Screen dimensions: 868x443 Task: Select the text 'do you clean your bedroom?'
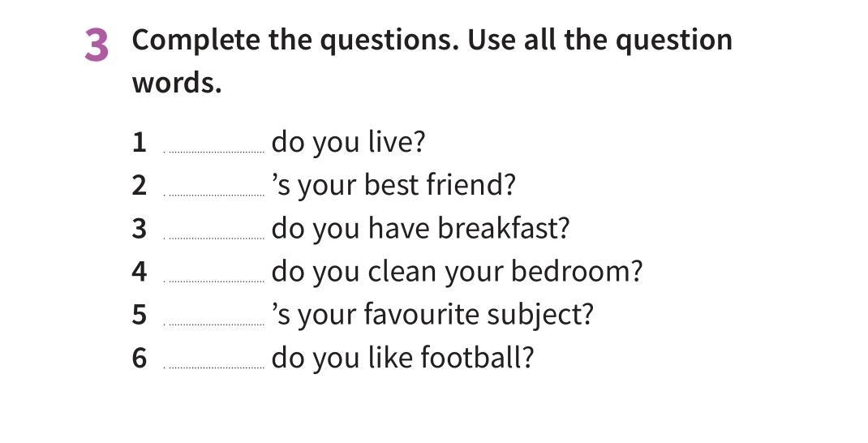(x=457, y=272)
